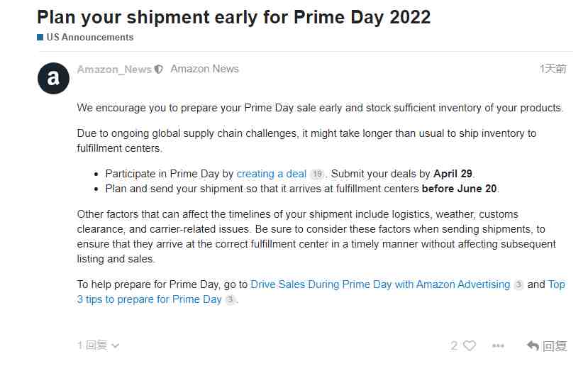Click the 19 click-count badge after deal link

pos(317,174)
